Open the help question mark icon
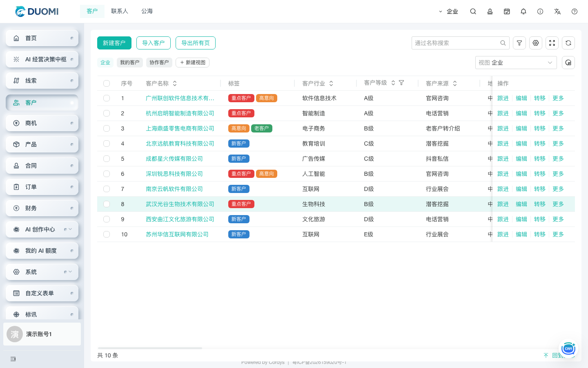 [575, 11]
